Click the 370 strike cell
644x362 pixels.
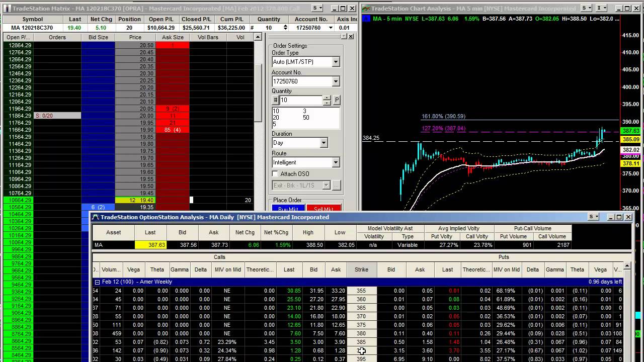coord(361,316)
